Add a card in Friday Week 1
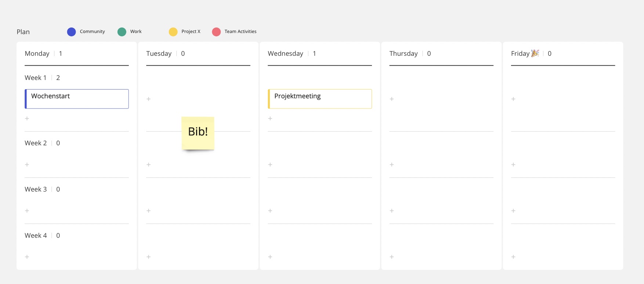The width and height of the screenshot is (644, 284). click(x=513, y=99)
